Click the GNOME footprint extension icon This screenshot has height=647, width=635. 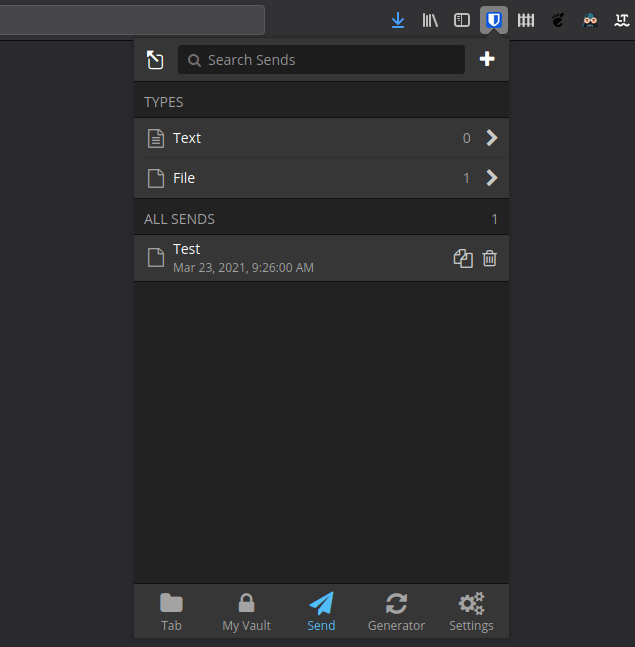click(x=558, y=20)
